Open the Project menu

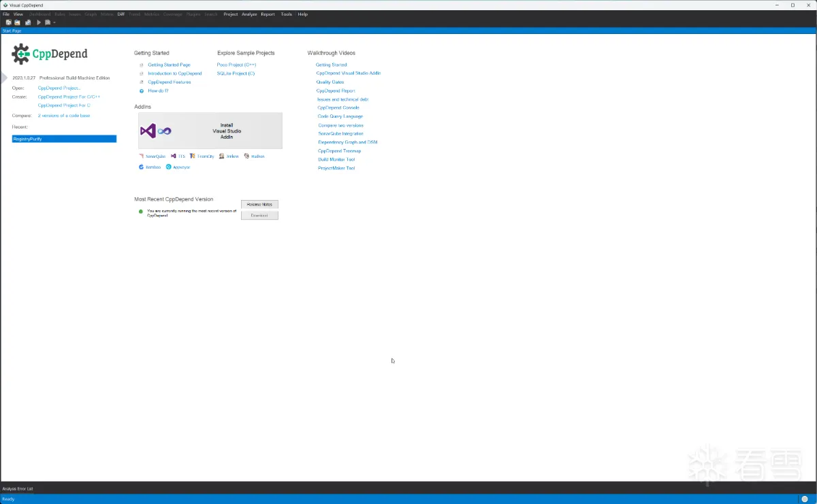click(x=231, y=14)
